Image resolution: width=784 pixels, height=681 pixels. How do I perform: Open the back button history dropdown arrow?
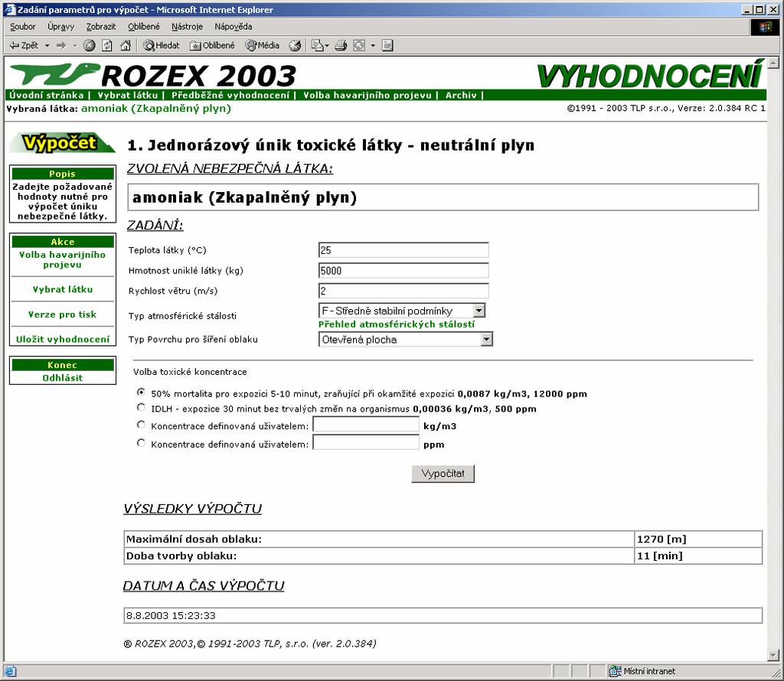(x=47, y=45)
